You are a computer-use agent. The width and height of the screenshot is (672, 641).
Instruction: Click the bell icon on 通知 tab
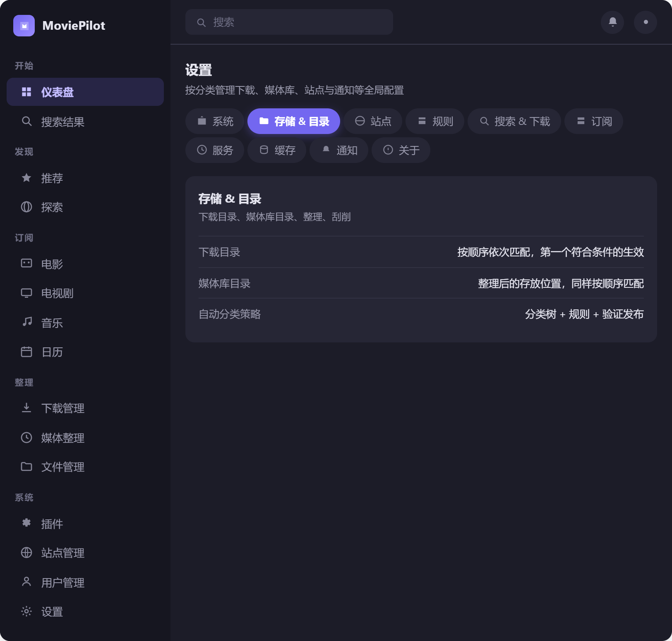pyautogui.click(x=326, y=149)
